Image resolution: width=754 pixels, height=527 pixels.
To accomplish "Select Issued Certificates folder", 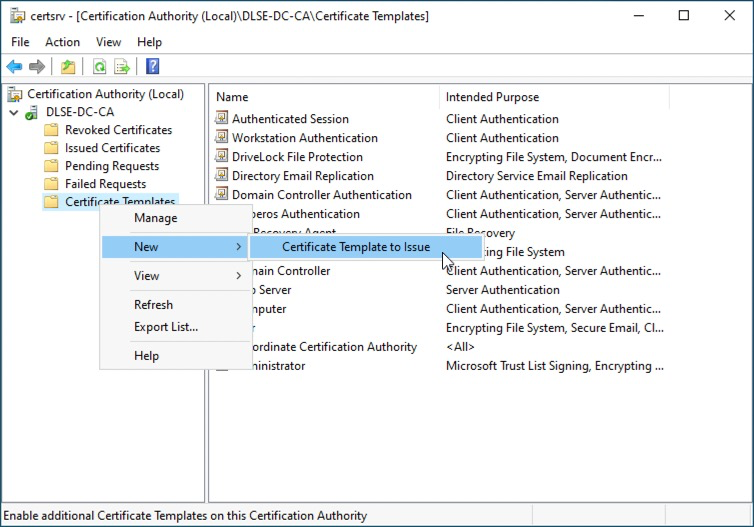I will coord(111,148).
